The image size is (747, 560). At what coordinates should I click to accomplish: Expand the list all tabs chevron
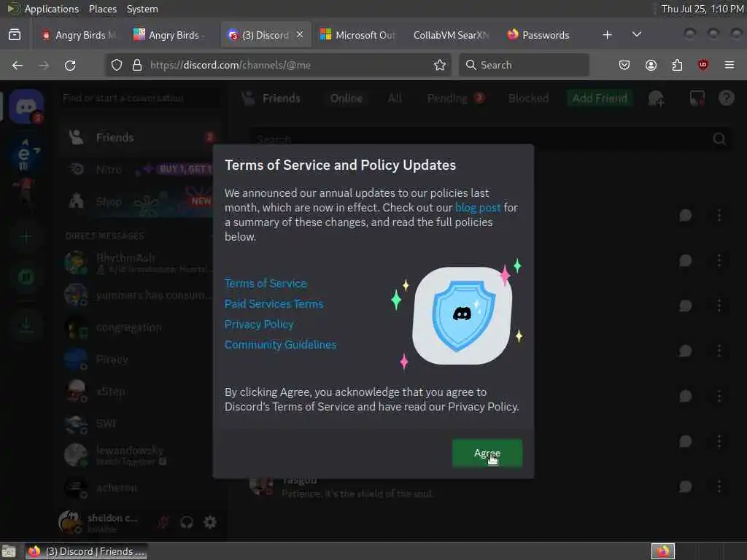pos(636,35)
